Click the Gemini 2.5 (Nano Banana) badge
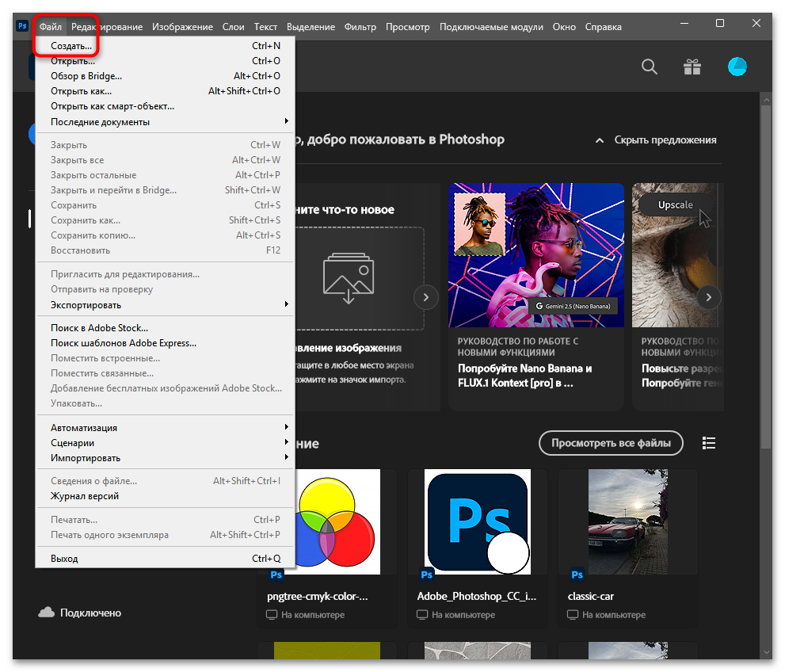785x672 pixels. click(574, 306)
